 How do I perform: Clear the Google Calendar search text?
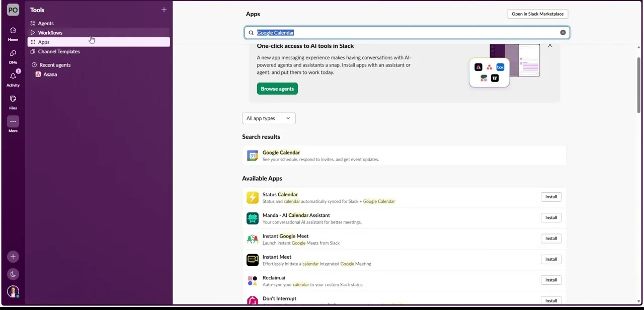[x=563, y=33]
